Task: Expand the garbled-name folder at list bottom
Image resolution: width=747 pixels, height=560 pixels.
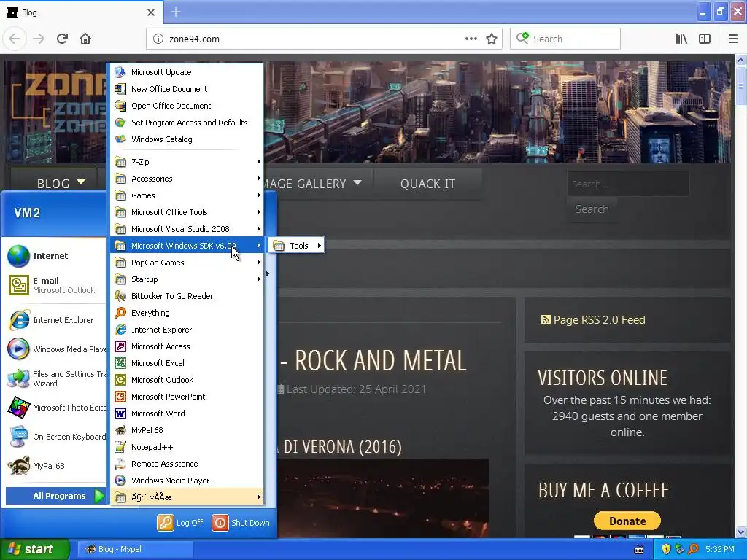Action: point(187,497)
